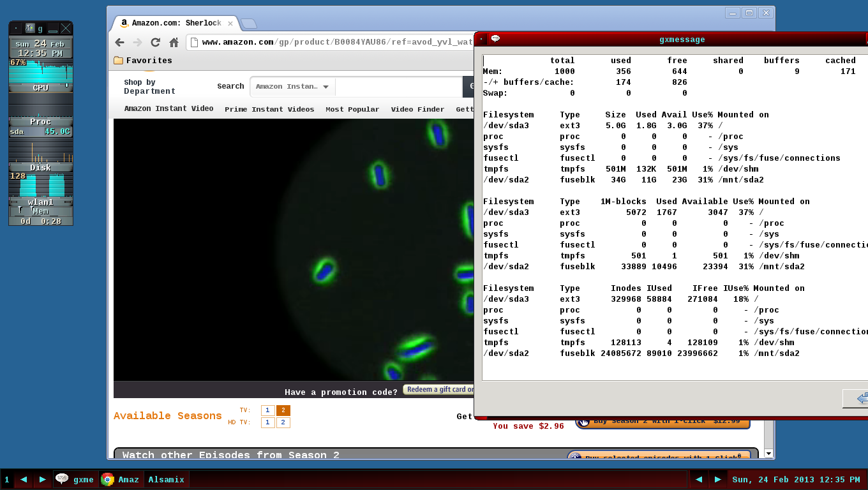Click the gkrellm Disk label
The width and height of the screenshot is (868, 490).
pos(40,168)
